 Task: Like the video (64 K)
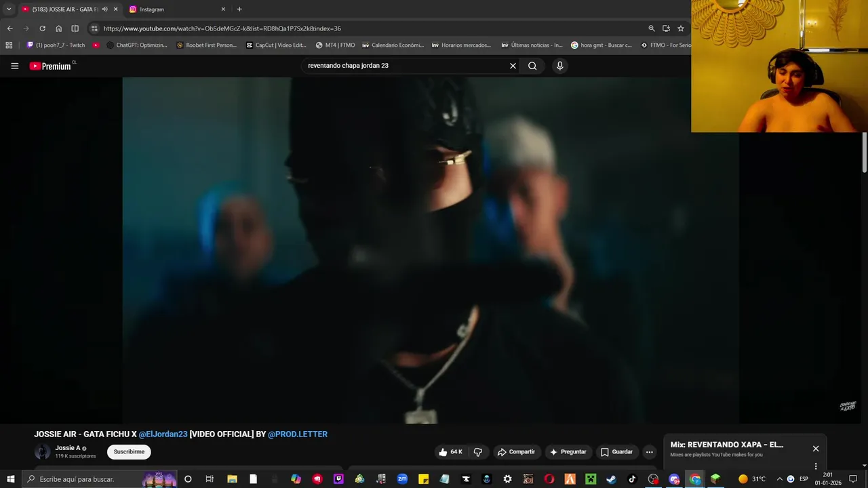(450, 452)
